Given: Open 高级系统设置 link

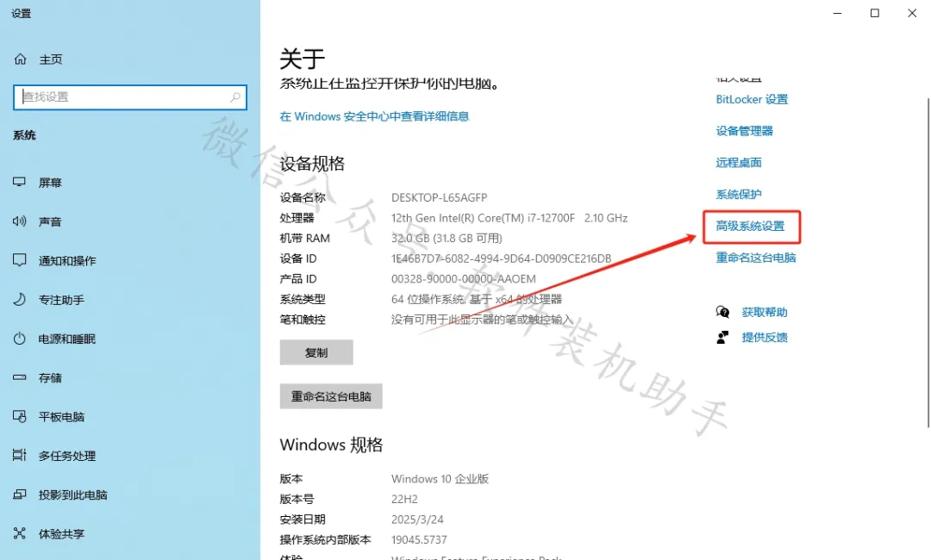Looking at the screenshot, I should pos(751,226).
